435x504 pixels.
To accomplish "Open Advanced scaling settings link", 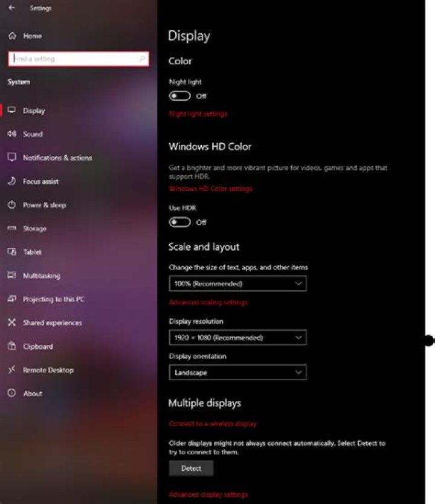I will click(x=208, y=303).
